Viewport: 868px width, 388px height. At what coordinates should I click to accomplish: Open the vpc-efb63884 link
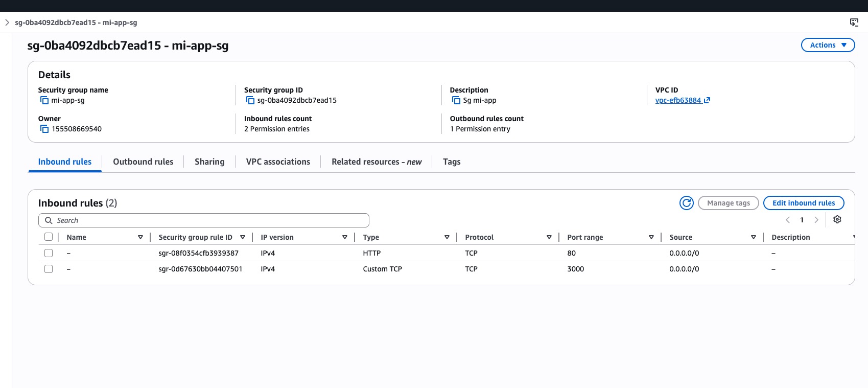tap(683, 100)
